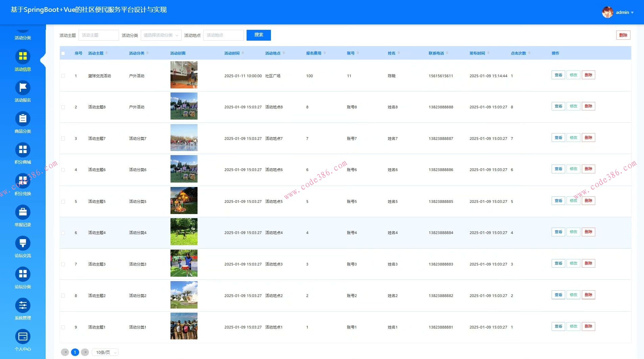Click 修改 for the 活动主题8 row
The image size is (644, 359).
tap(573, 106)
